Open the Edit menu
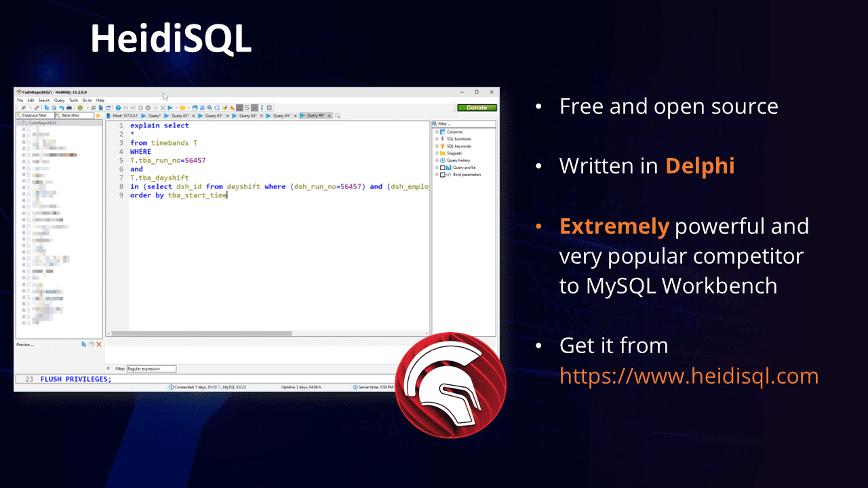 pos(31,100)
